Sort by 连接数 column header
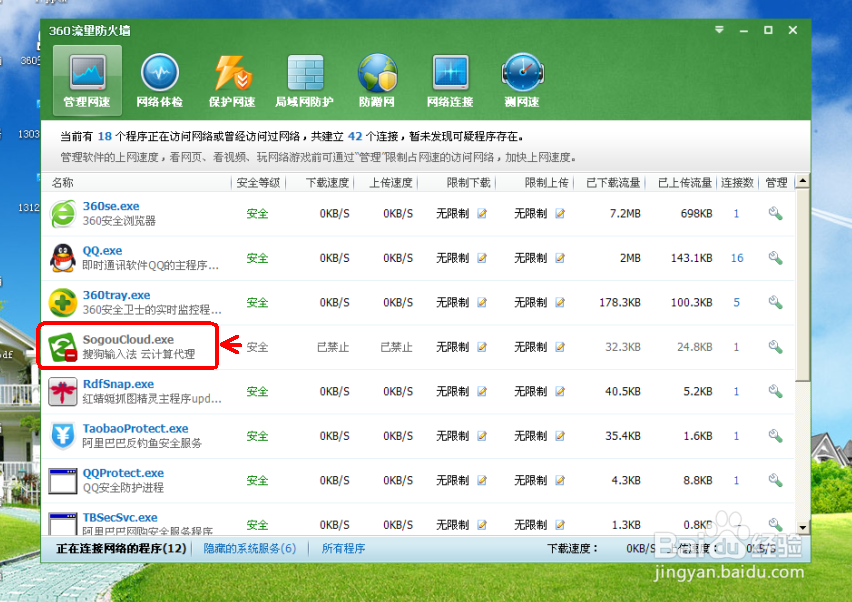 click(737, 183)
